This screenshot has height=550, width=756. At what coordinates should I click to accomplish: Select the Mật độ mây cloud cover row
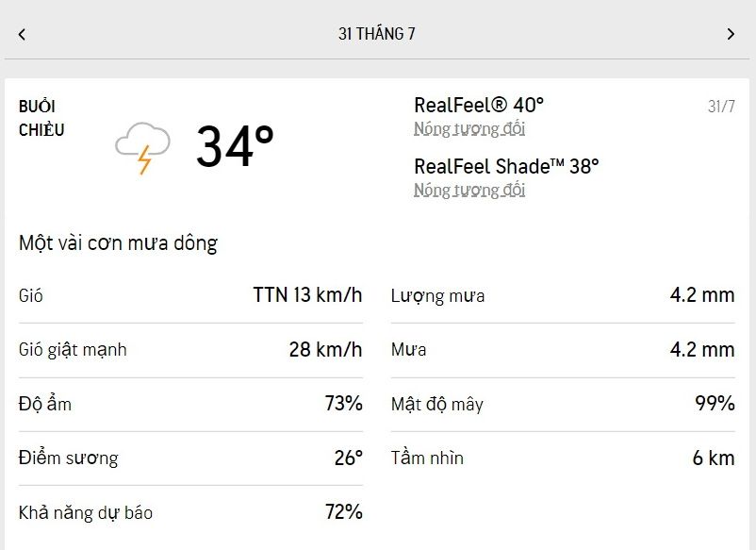tap(562, 404)
